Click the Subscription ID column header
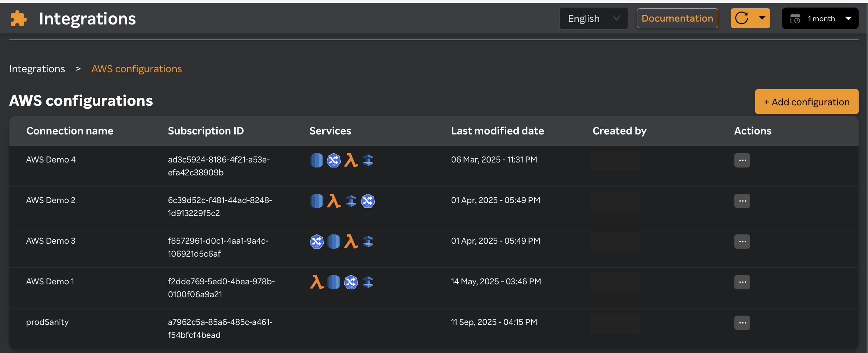868x353 pixels. (x=206, y=131)
